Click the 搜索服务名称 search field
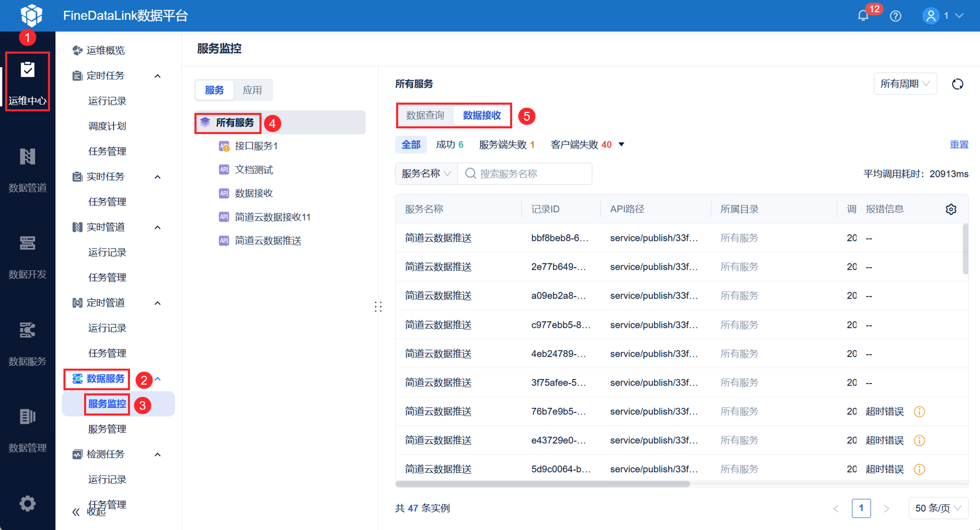The width and height of the screenshot is (980, 530). pos(525,174)
